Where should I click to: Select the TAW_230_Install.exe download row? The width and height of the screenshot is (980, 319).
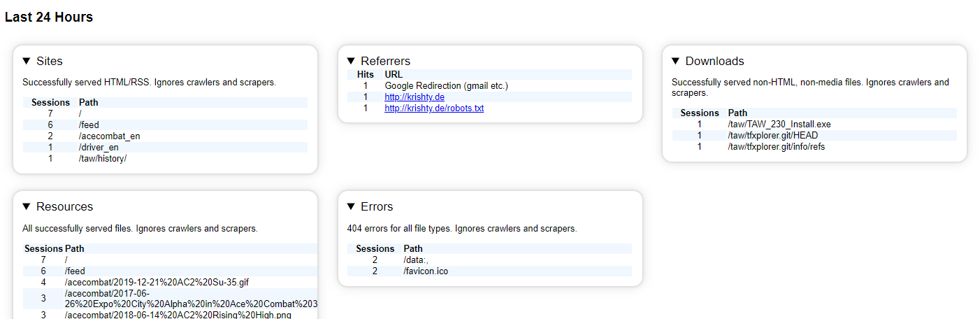[x=814, y=125]
